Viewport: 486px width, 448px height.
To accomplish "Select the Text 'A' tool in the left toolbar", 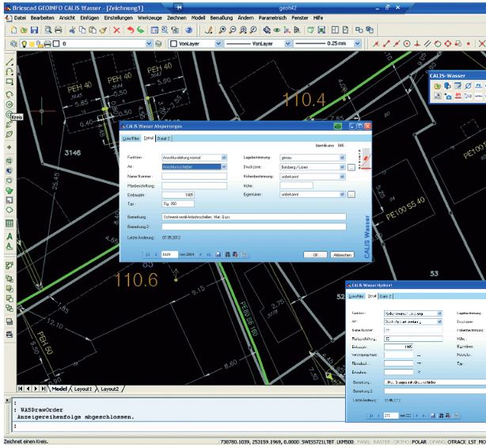I will [x=9, y=236].
